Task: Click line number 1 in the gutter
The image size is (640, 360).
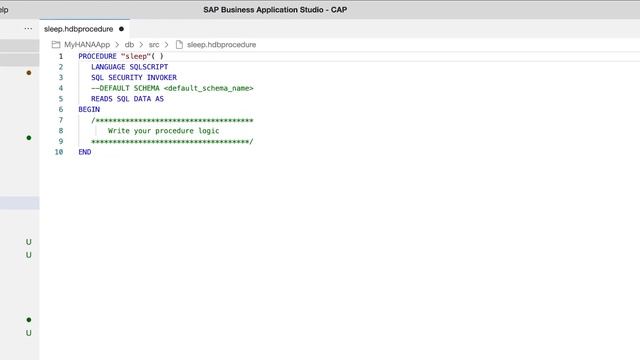Action: pyautogui.click(x=61, y=56)
